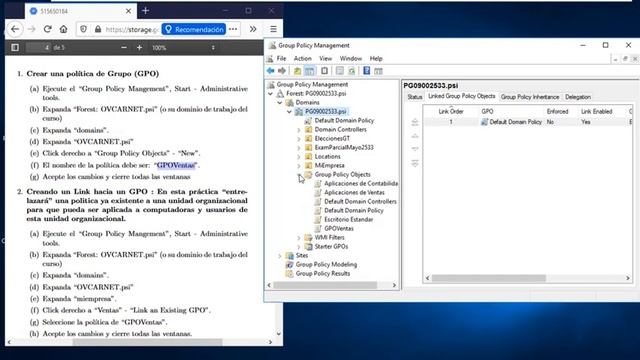640x360 pixels.
Task: Open Firefox hamburger application menu
Action: [273, 29]
